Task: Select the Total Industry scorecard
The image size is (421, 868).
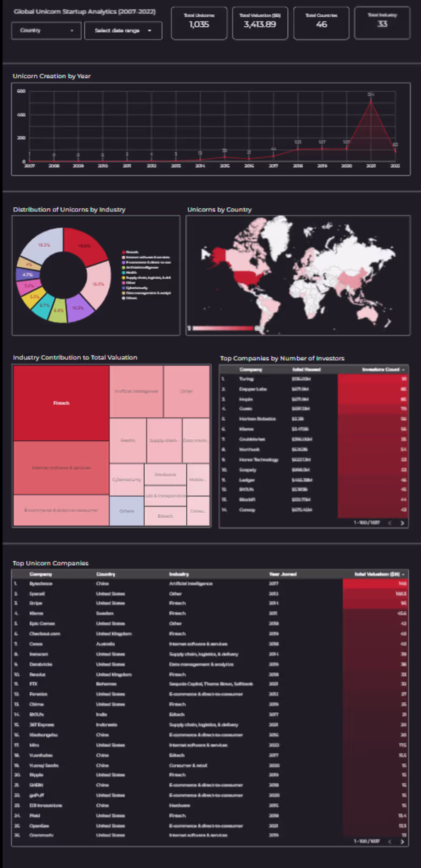Action: (382, 23)
